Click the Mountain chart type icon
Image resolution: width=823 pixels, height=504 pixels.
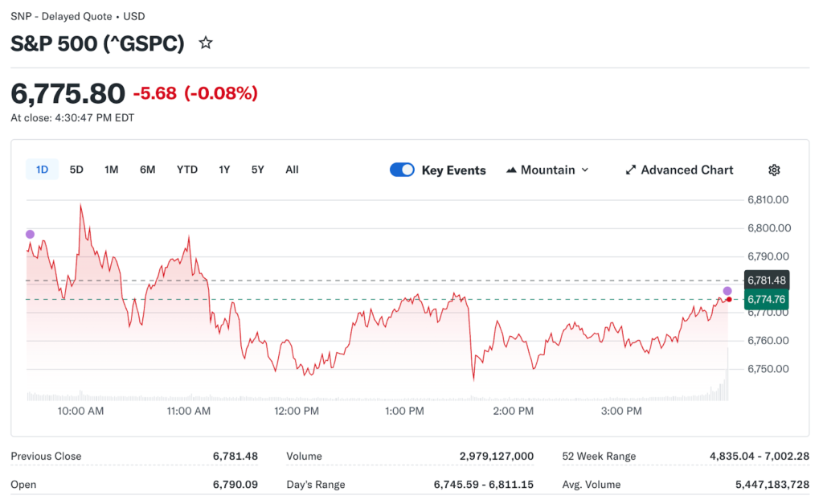[x=511, y=170]
